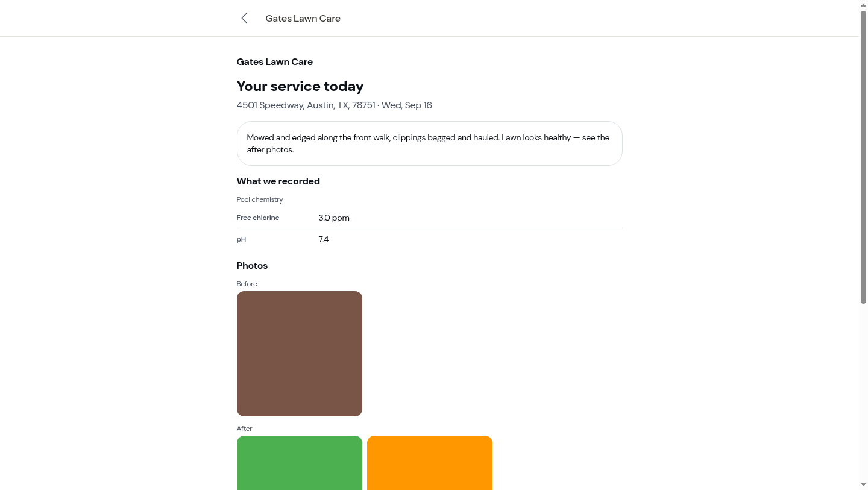
Task: Click the scrollbar up arrow
Action: [x=863, y=5]
